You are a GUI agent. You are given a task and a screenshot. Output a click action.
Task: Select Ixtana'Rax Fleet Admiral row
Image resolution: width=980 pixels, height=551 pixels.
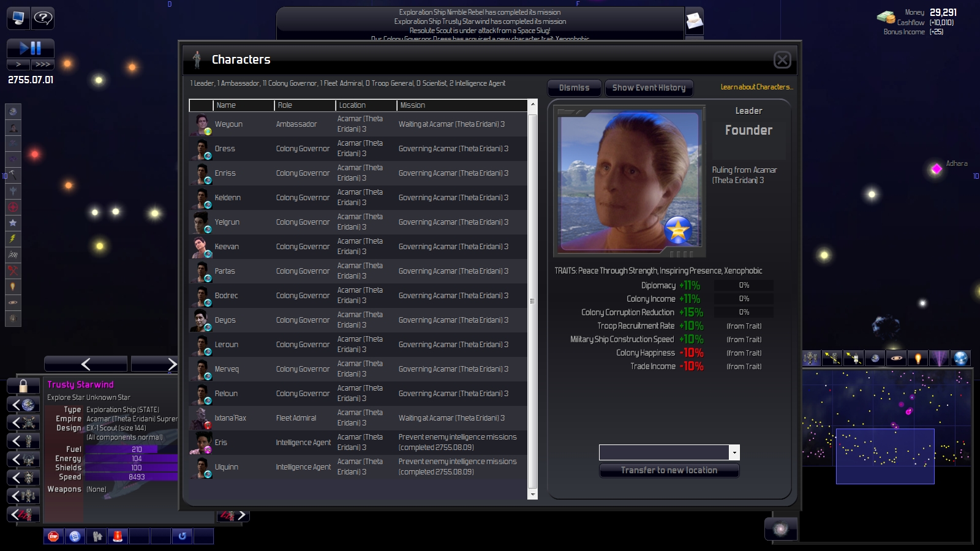358,418
